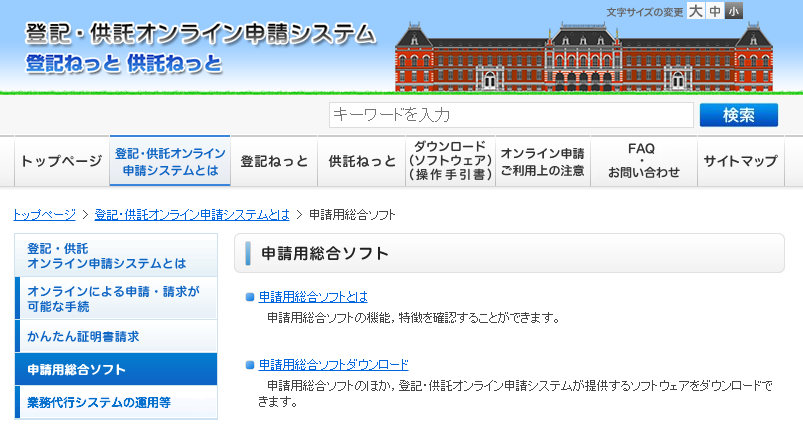Open the サイトマップ navigation tab
This screenshot has width=803, height=440.
740,161
